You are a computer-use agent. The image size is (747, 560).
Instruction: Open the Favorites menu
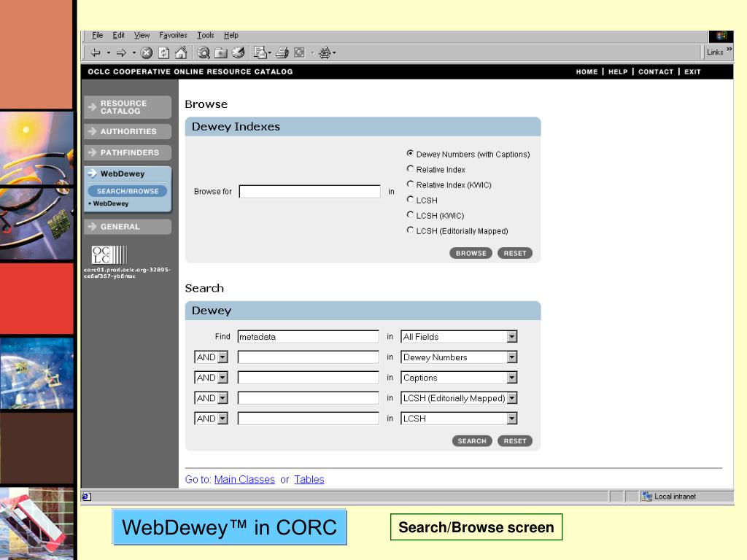[x=173, y=35]
